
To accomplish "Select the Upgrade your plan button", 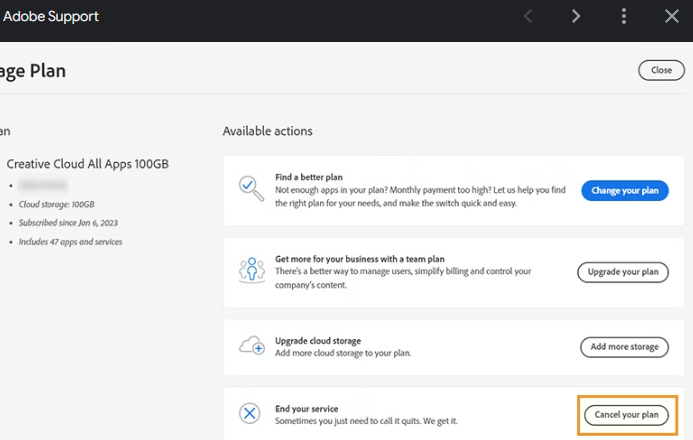I will click(x=622, y=272).
